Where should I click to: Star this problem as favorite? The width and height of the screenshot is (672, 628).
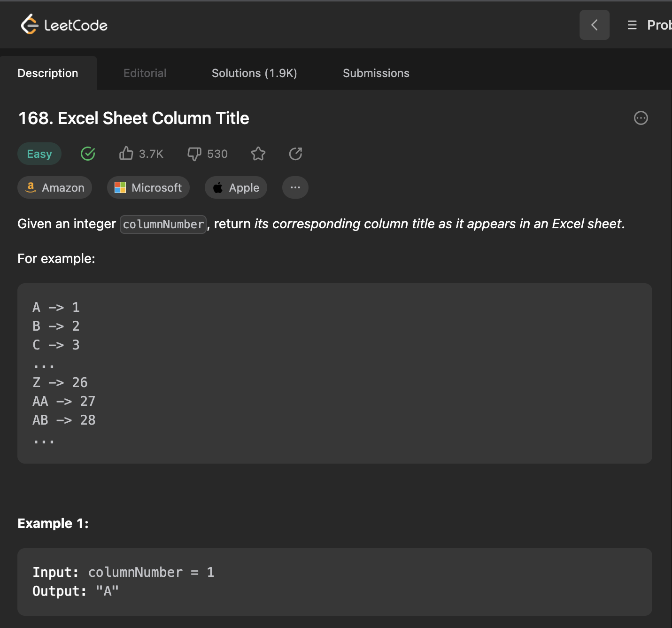[258, 154]
